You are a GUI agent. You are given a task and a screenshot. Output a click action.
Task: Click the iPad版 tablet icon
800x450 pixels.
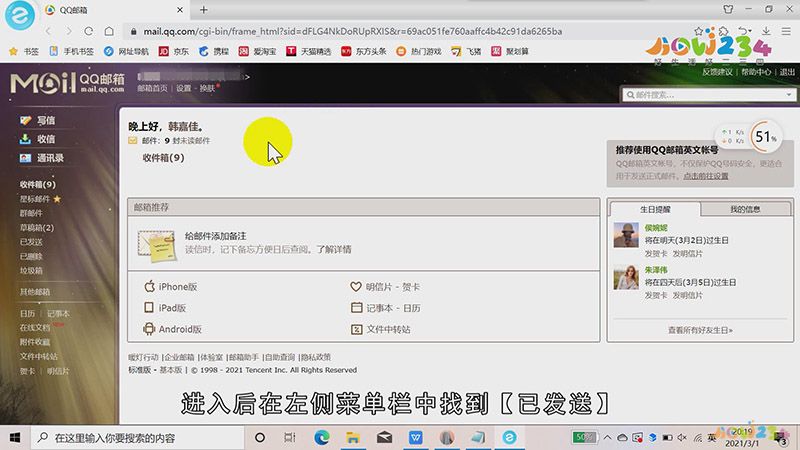tap(149, 308)
